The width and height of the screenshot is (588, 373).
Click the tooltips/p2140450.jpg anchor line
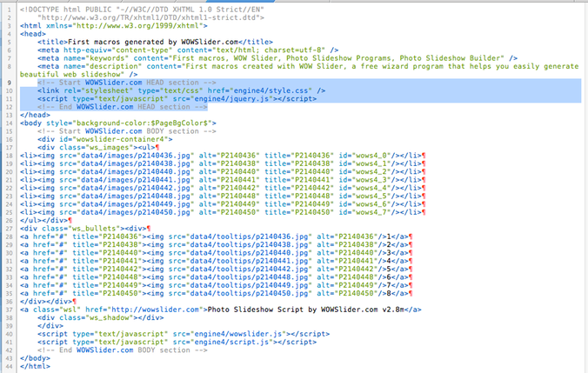click(217, 294)
